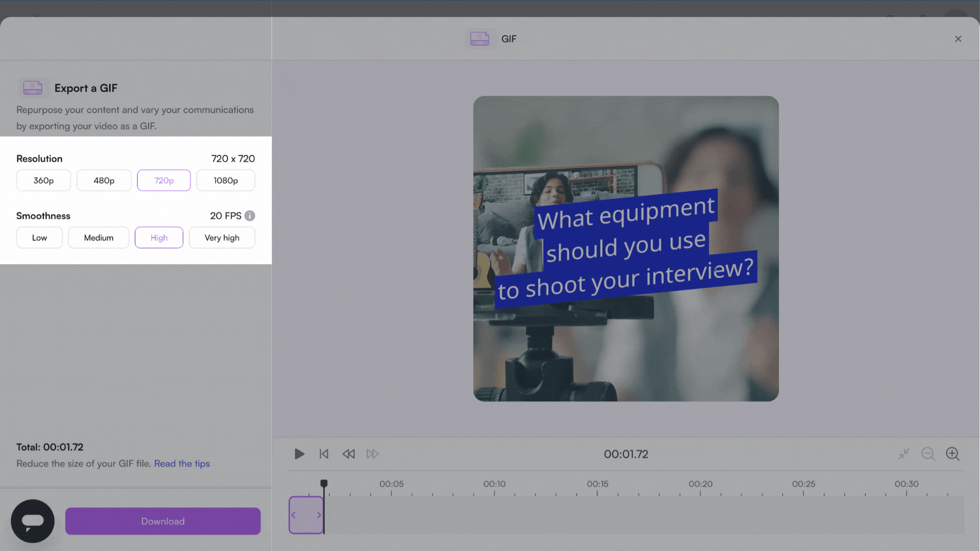This screenshot has height=551, width=980.
Task: Click the FPS info icon
Action: click(250, 216)
